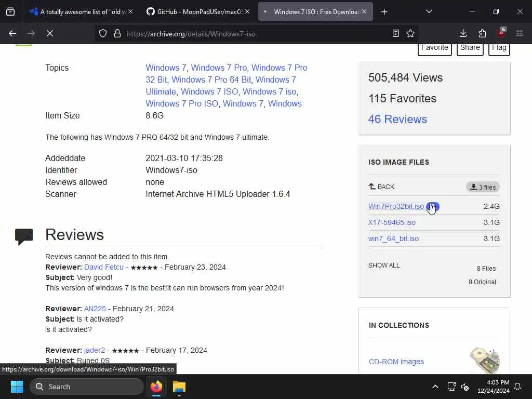Screen dimensions: 532x399
Task: Open 'Windows 7 ISO' topic link
Action: (209, 91)
